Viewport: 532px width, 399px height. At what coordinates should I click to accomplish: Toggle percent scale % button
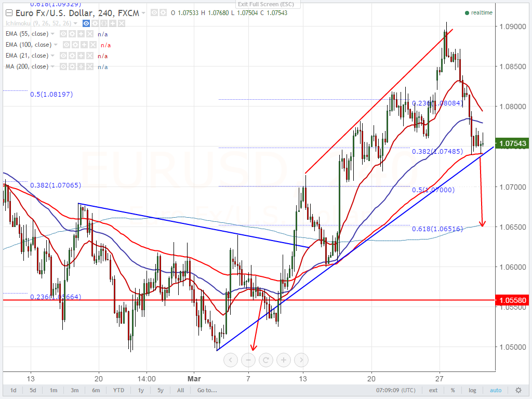tap(453, 390)
